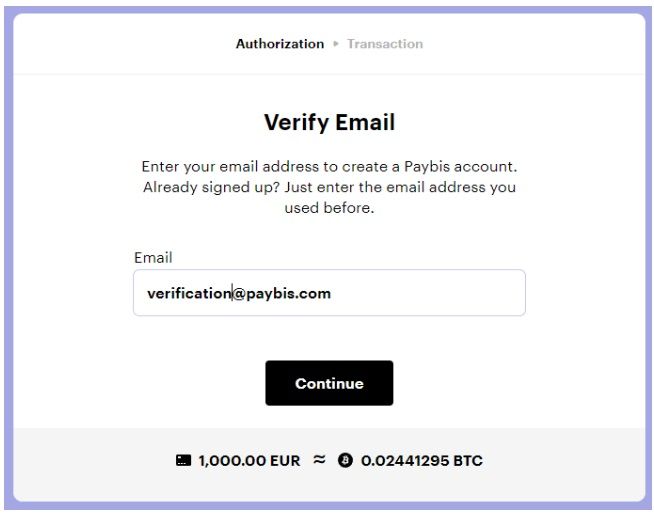The width and height of the screenshot is (654, 513).
Task: Click the approximately-equal symbol in footer
Action: click(x=319, y=461)
